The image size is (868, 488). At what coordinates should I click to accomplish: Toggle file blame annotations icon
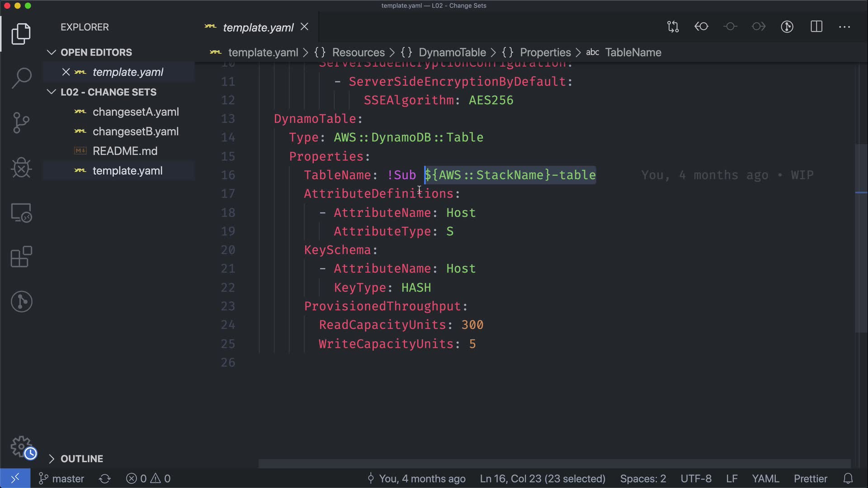coord(787,27)
